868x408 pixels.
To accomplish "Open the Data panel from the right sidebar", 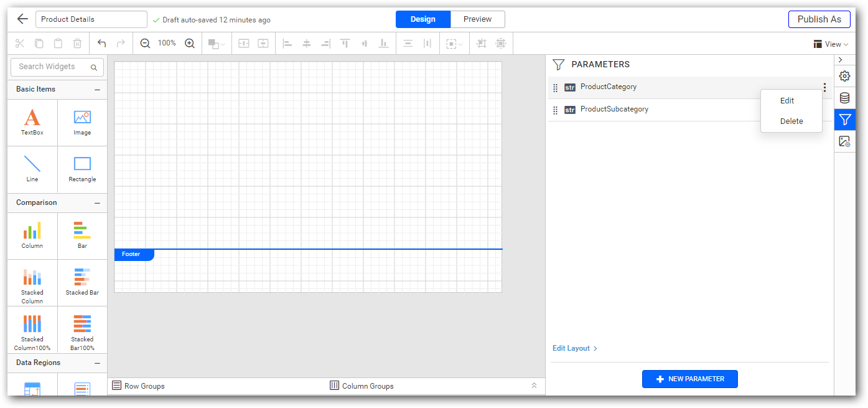I will pos(844,98).
